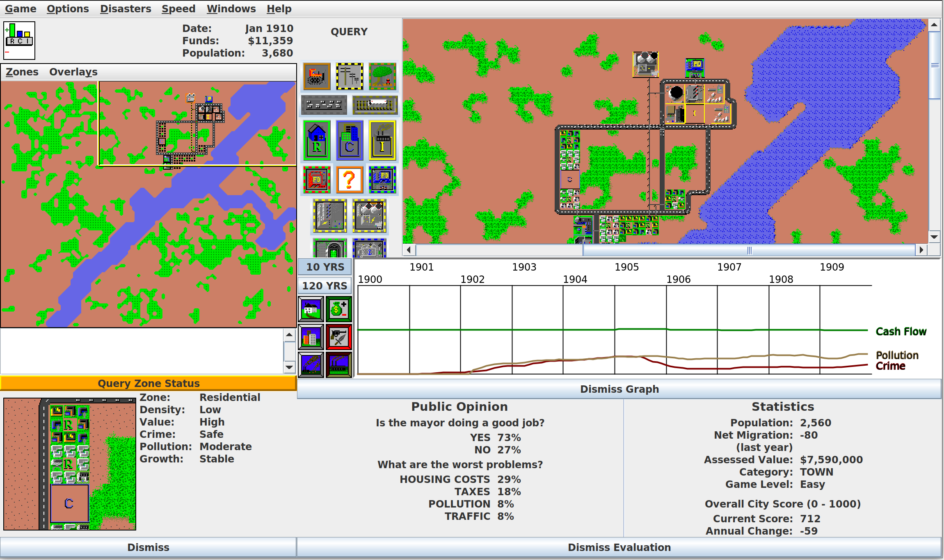Screen dimensions: 944x560
Task: Select the Park tool with tree icon
Action: [382, 76]
